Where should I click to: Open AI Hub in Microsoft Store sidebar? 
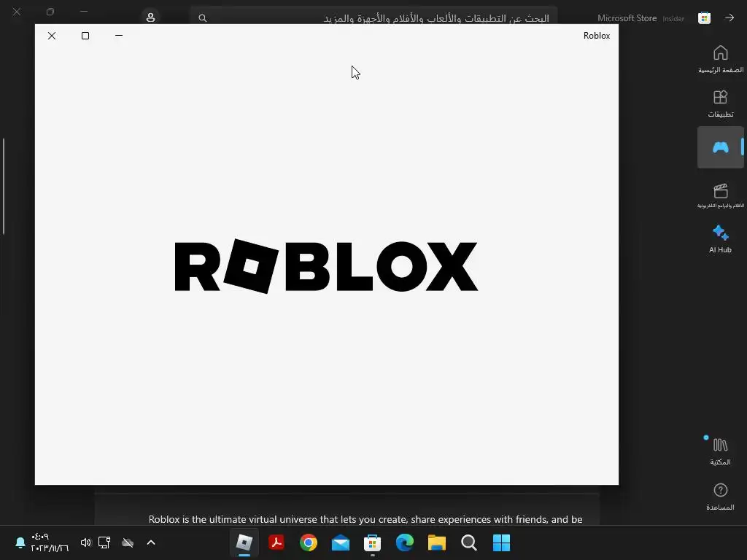tap(720, 239)
